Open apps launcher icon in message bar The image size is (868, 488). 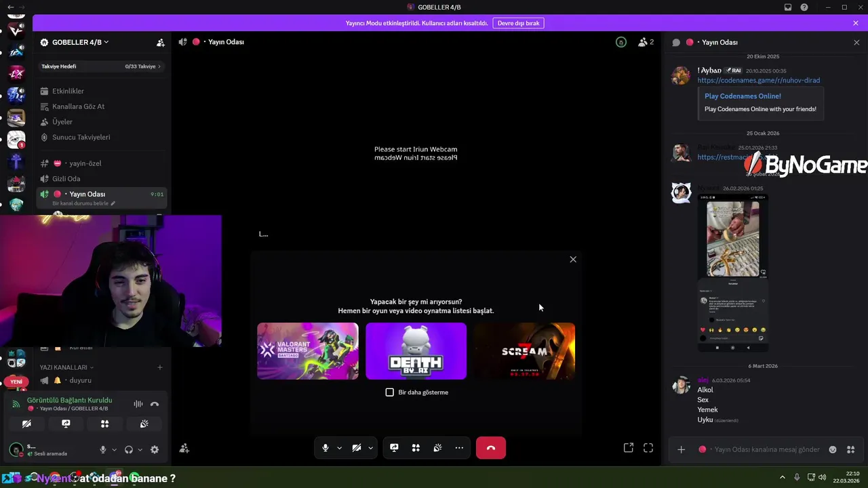click(850, 449)
